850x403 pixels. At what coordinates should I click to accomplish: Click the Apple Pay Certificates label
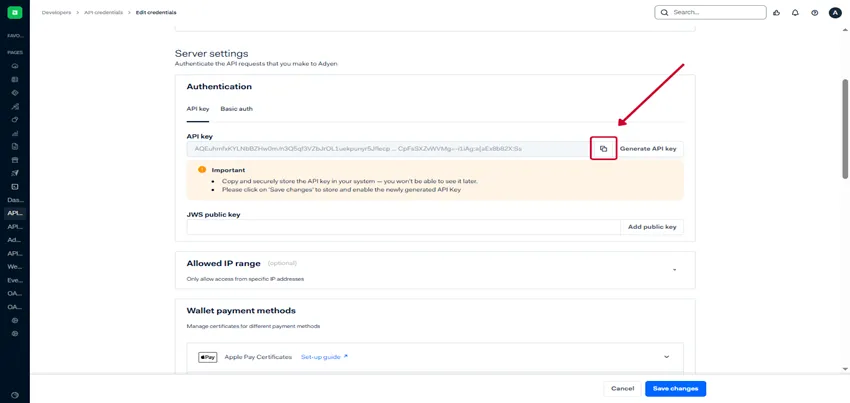258,357
